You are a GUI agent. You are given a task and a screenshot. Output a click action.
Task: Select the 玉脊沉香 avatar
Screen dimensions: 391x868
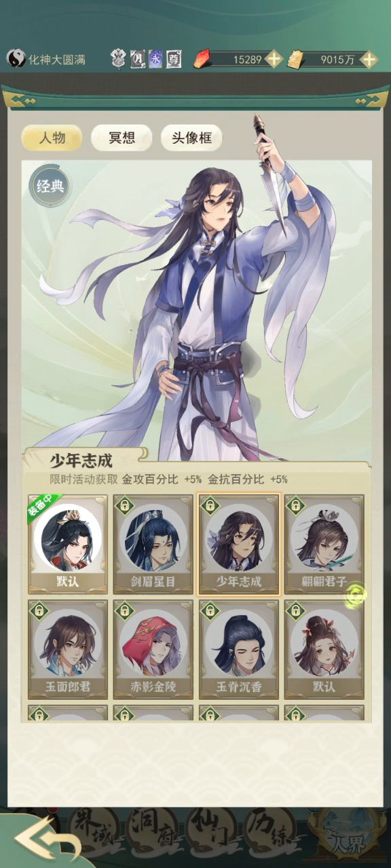[238, 650]
